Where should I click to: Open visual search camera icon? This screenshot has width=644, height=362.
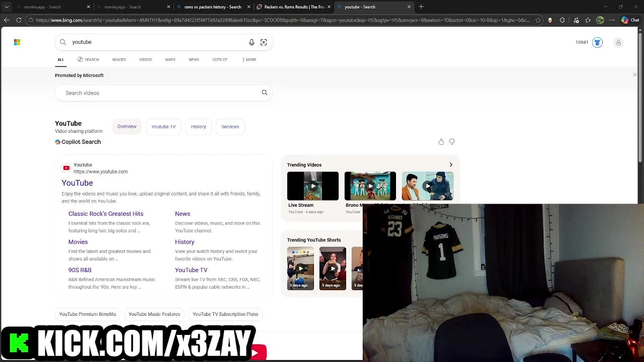[x=264, y=42]
